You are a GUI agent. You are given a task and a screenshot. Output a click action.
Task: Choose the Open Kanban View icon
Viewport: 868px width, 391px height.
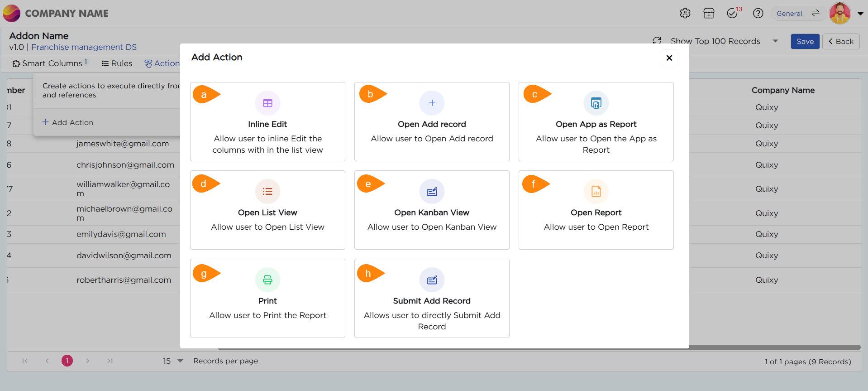[x=432, y=192]
